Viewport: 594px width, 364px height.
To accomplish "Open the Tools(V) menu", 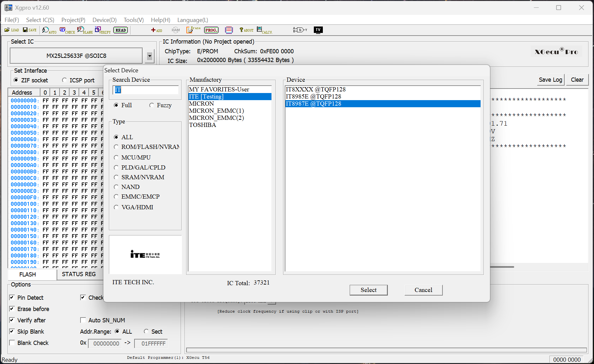I will [x=133, y=20].
